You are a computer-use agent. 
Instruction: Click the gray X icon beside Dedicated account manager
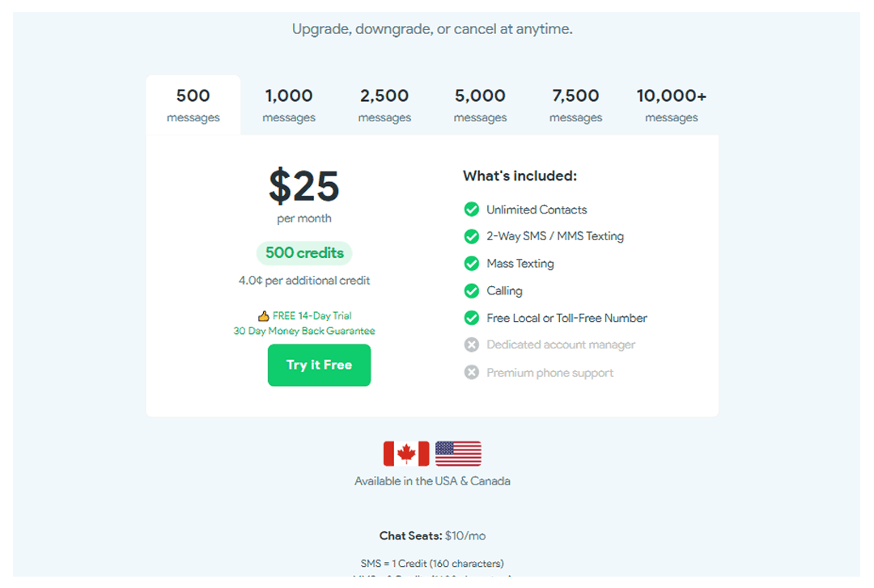[472, 345]
